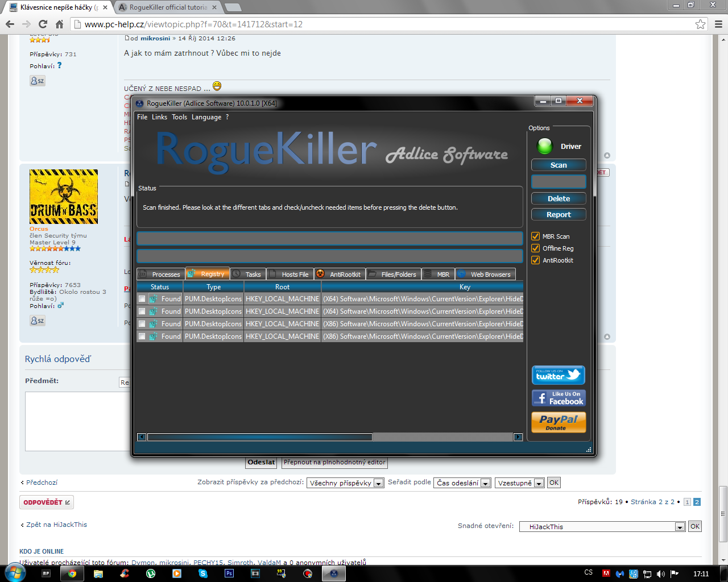Image resolution: width=728 pixels, height=582 pixels.
Task: Click Přepnout na plnohodnotný editor button
Action: pos(334,462)
